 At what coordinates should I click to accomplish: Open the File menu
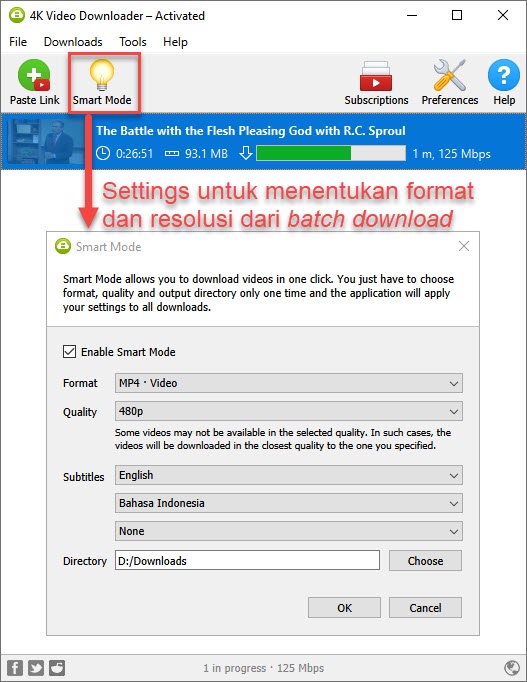click(x=18, y=42)
